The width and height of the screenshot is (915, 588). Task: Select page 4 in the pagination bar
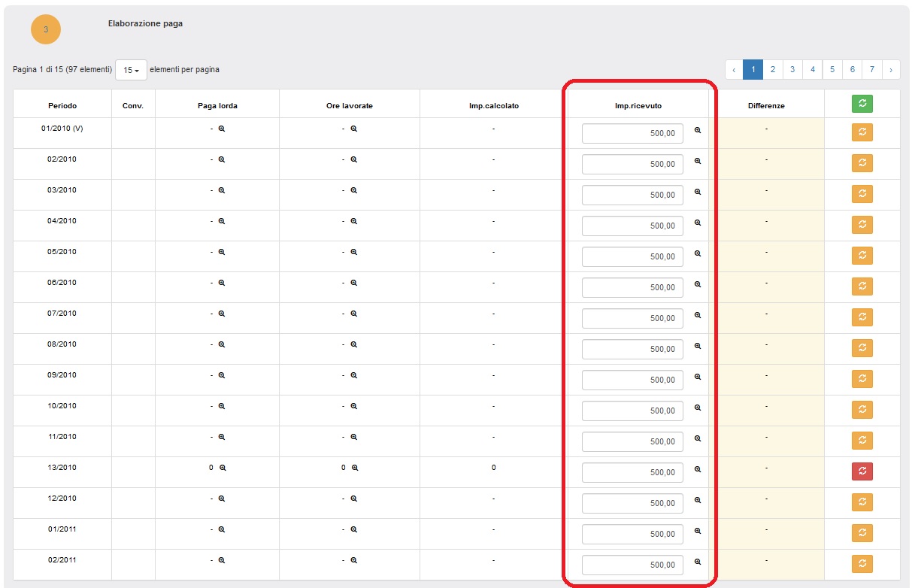coord(812,69)
